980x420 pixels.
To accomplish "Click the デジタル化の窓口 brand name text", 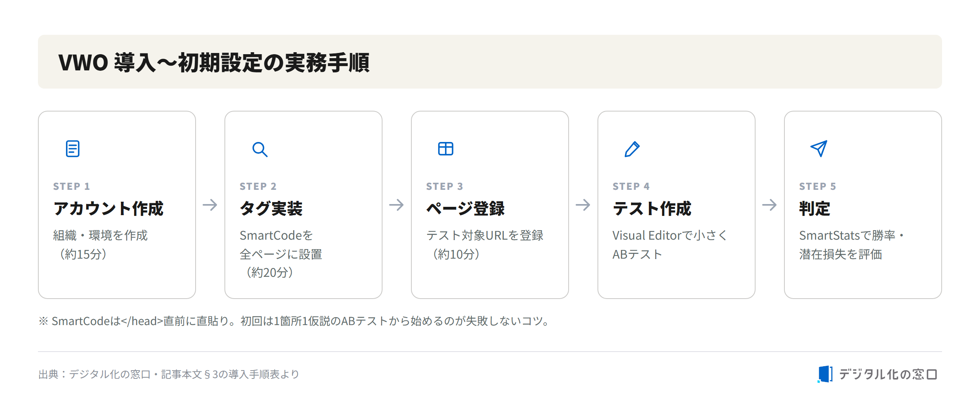I will tap(888, 374).
